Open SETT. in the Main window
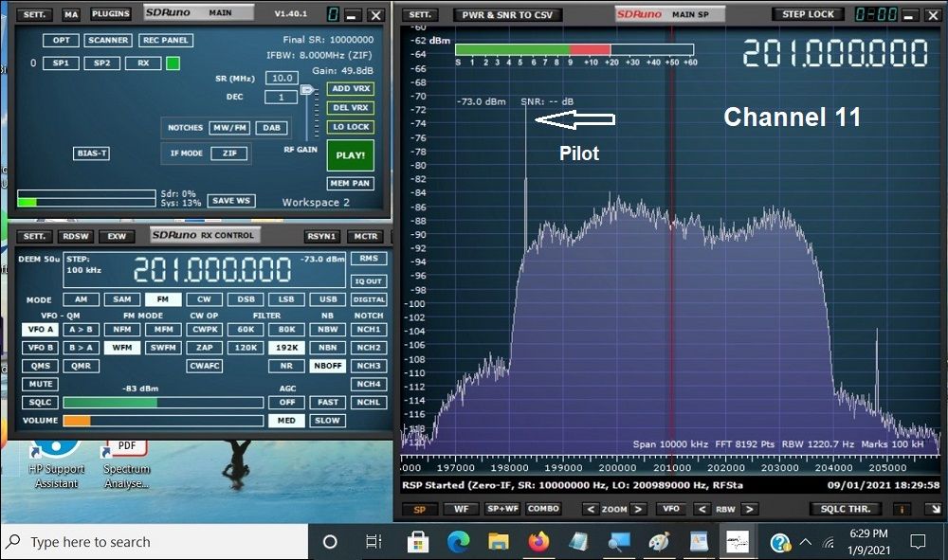Viewport: 948px width, 560px height. tap(34, 14)
